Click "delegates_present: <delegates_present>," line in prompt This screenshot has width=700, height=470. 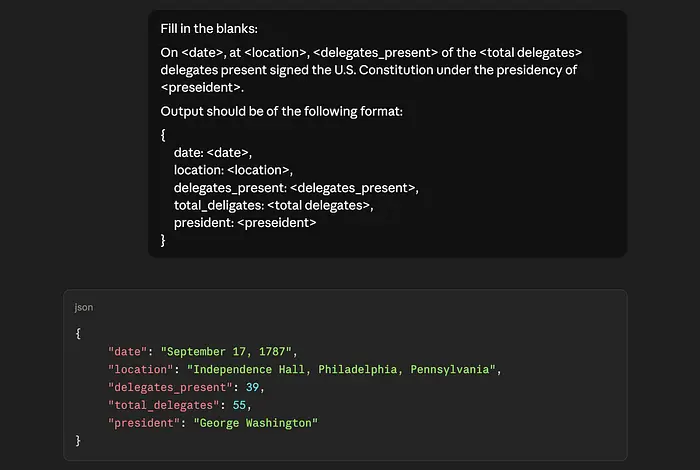(296, 187)
